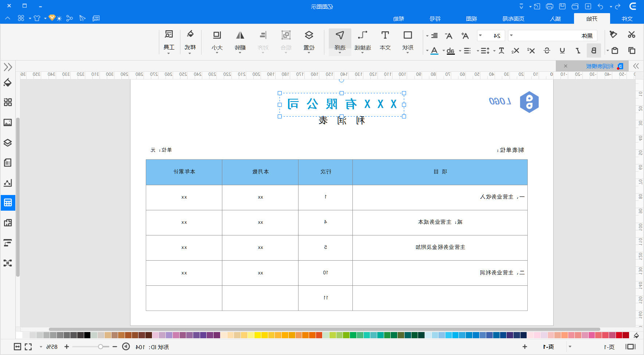Open the Fill style bucket in sidebar
The image size is (644, 355).
8,82
